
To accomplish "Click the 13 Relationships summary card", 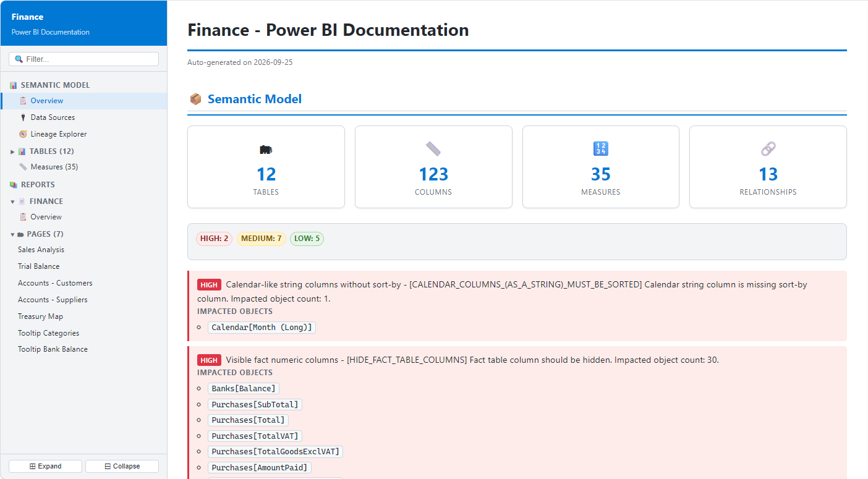I will [x=768, y=167].
